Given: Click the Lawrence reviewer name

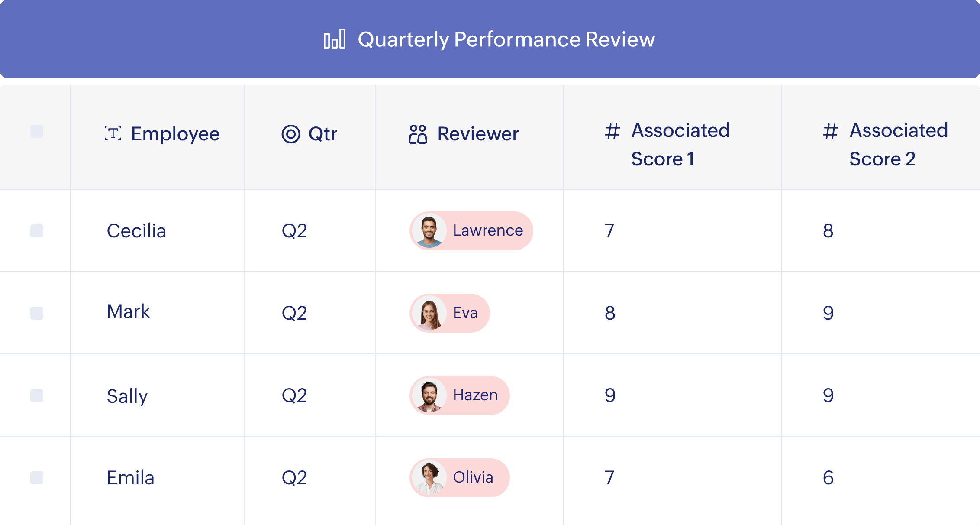Looking at the screenshot, I should click(x=488, y=230).
